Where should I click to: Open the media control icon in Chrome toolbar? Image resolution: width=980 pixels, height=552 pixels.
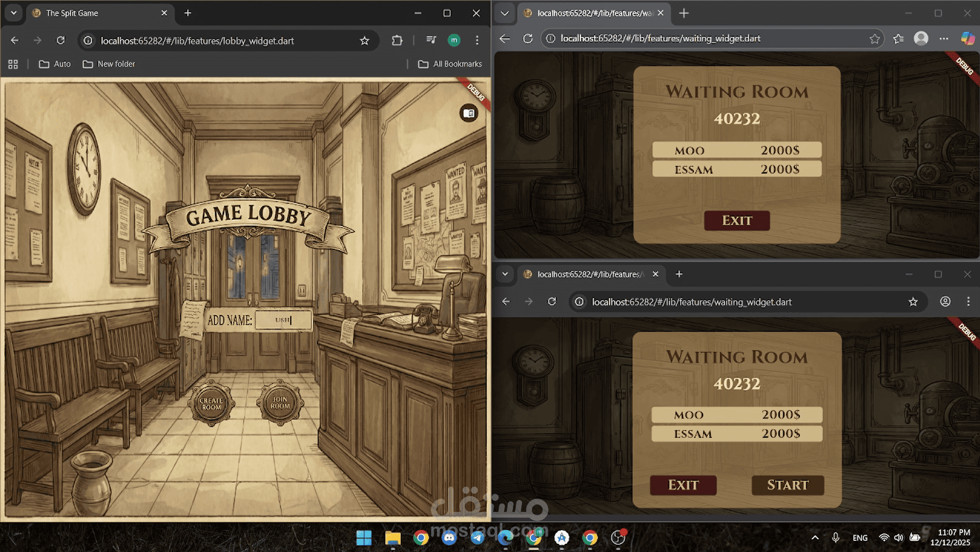click(x=431, y=40)
